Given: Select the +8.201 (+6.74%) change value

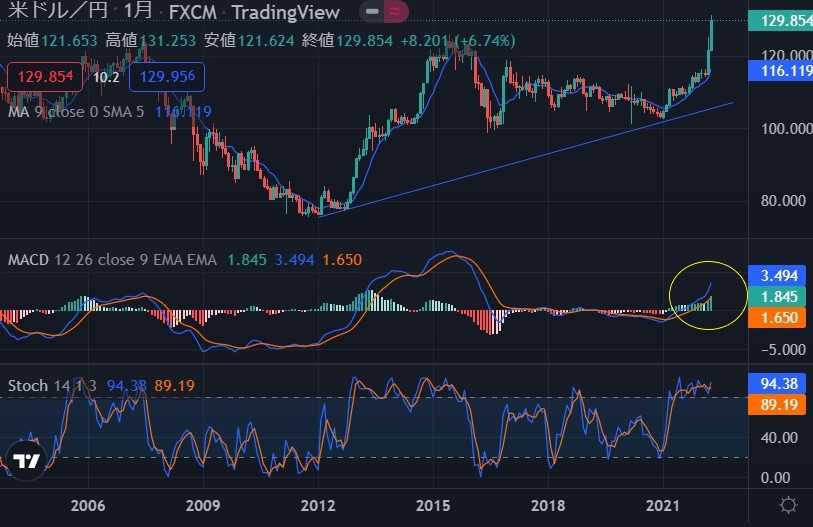Looking at the screenshot, I should click(x=458, y=40).
